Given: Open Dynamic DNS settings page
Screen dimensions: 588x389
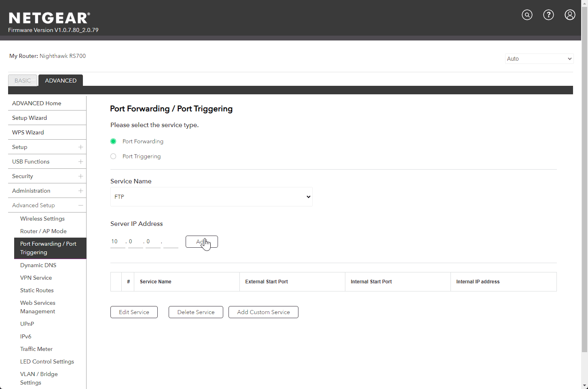Looking at the screenshot, I should point(38,265).
